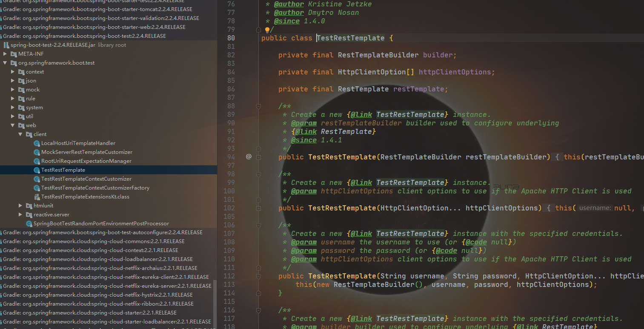
Task: Expand the context package arrow
Action: pos(13,72)
